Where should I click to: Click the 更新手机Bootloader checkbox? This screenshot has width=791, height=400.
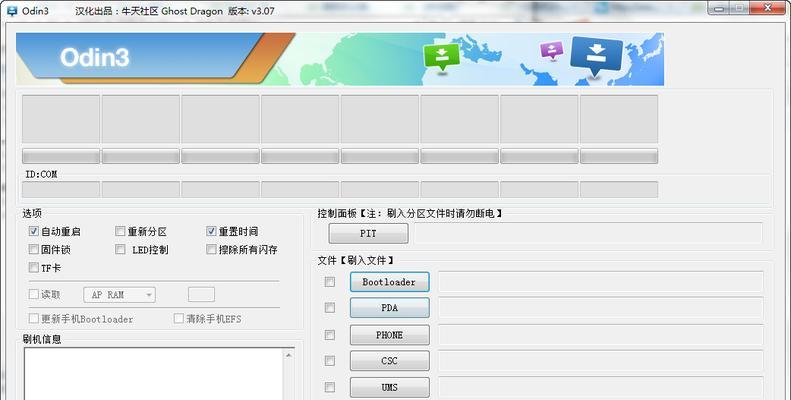(34, 318)
